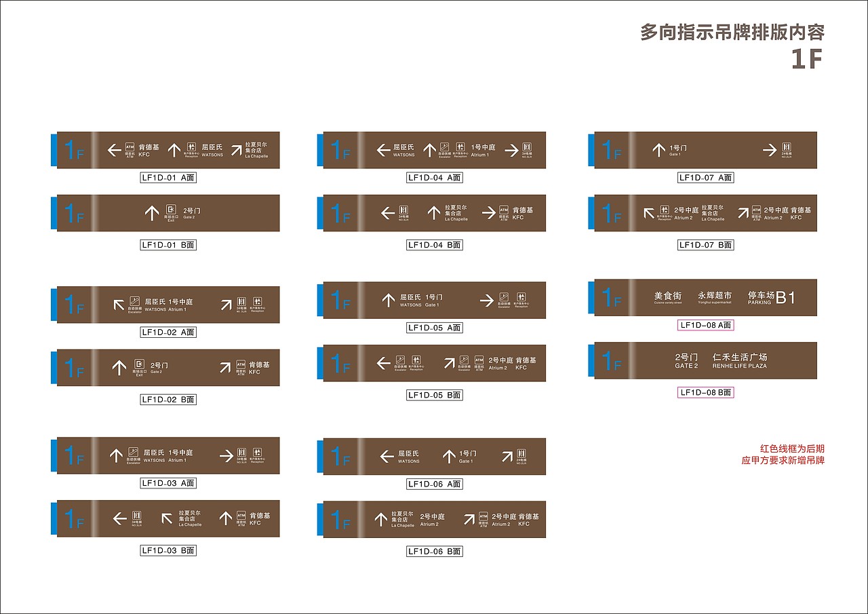
Task: Click the 美食街 text on sign LF1D-08 A面
Action: coord(668,297)
